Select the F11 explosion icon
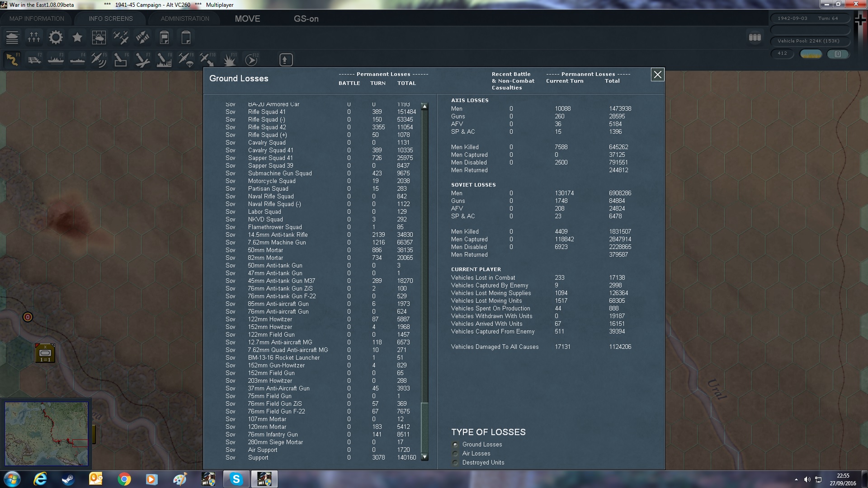 coord(230,60)
